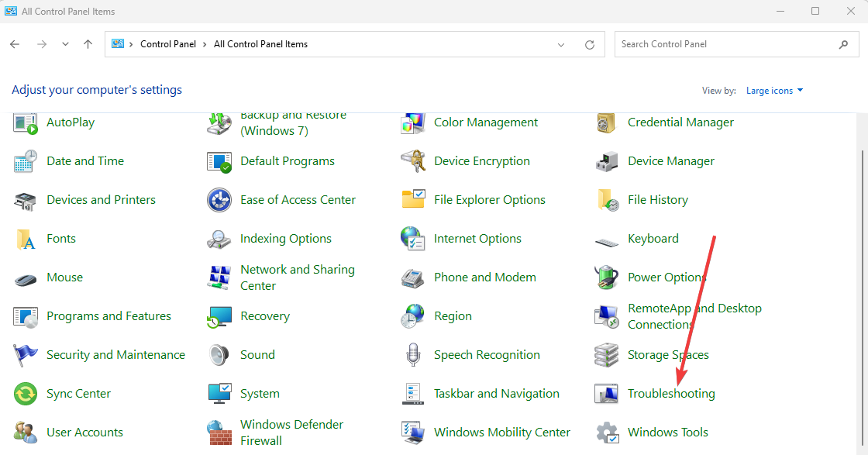868x455 pixels.
Task: Open the recent locations dropdown arrow
Action: 65,44
